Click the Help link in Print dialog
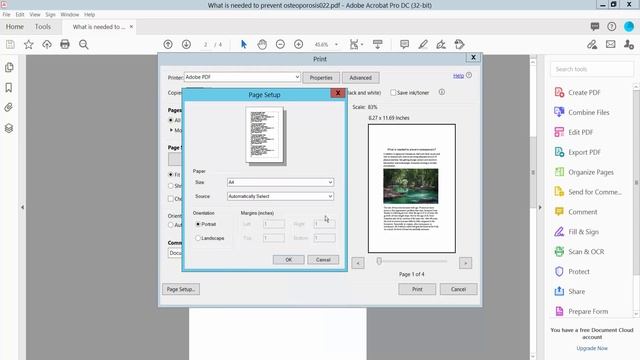 pos(458,76)
